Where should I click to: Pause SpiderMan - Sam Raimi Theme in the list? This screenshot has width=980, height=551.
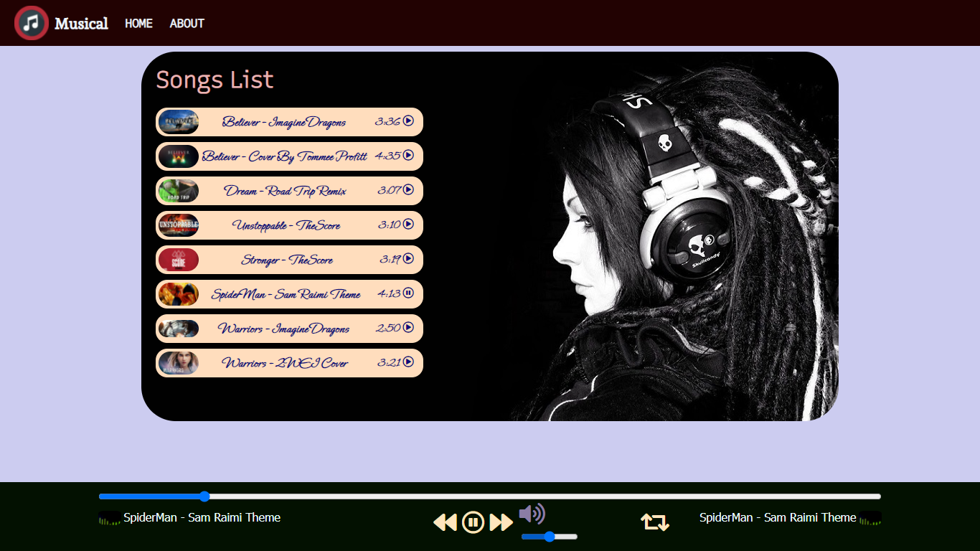407,294
